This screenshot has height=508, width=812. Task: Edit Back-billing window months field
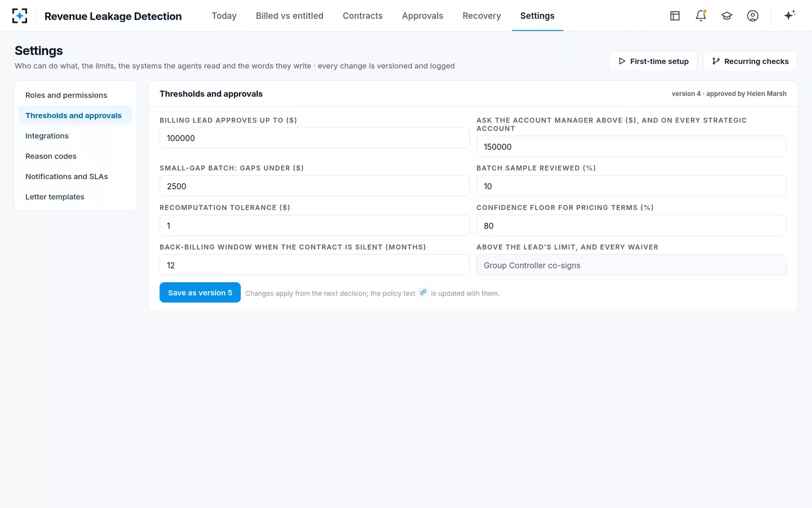pyautogui.click(x=315, y=265)
